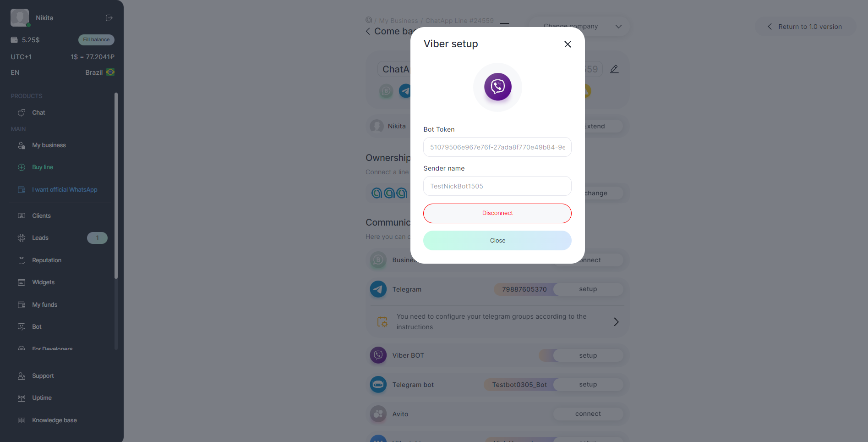Click the pencil edit icon for line name
The height and width of the screenshot is (442, 868).
(614, 69)
